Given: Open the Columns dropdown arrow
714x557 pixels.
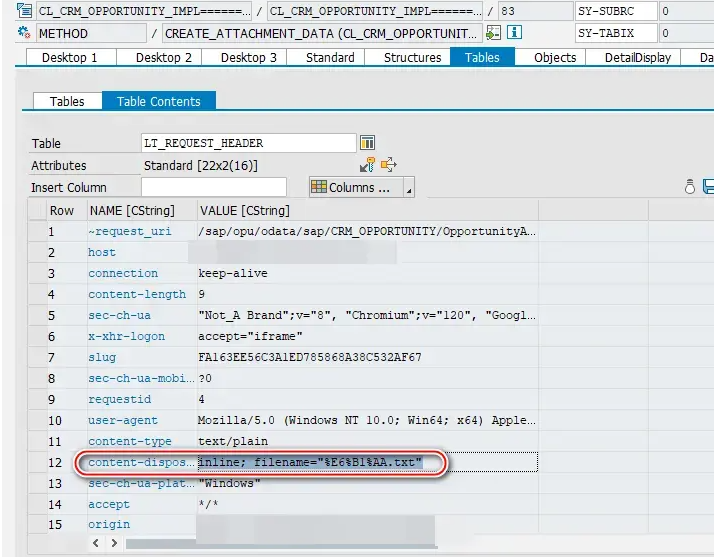Looking at the screenshot, I should click(409, 188).
